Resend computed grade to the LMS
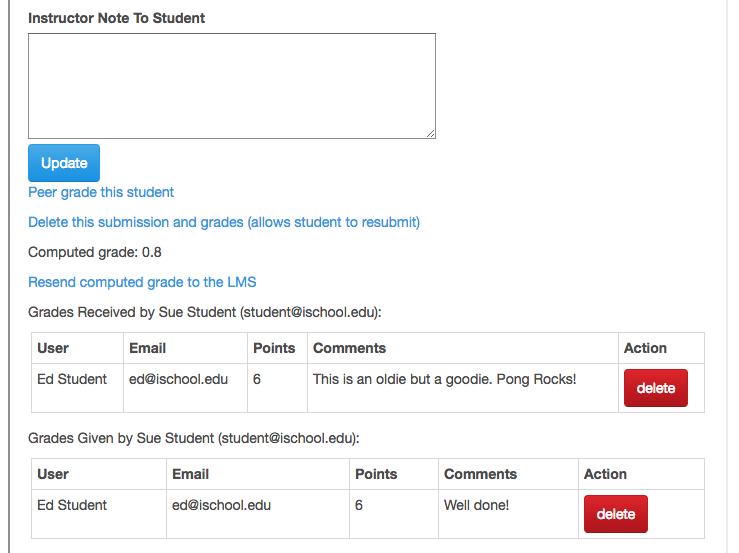739x553 pixels. (x=142, y=282)
